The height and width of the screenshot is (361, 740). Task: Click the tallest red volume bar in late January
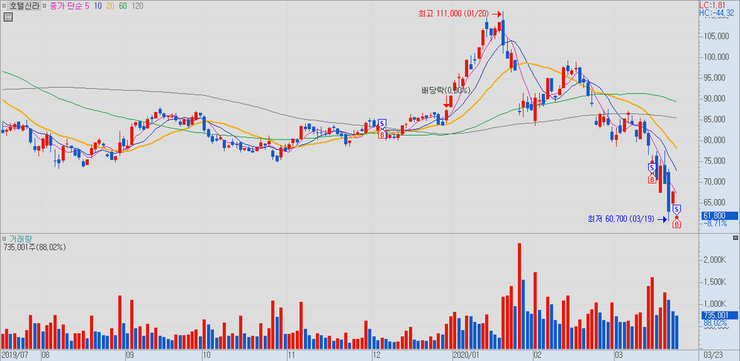[x=519, y=296]
